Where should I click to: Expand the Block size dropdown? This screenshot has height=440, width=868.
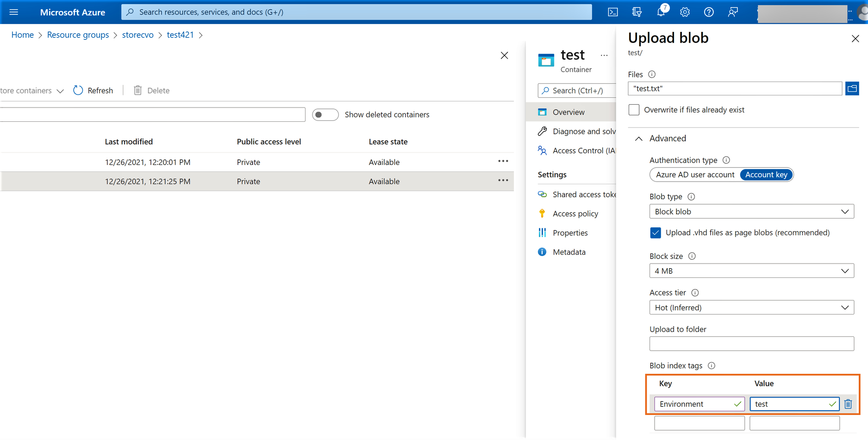(751, 271)
